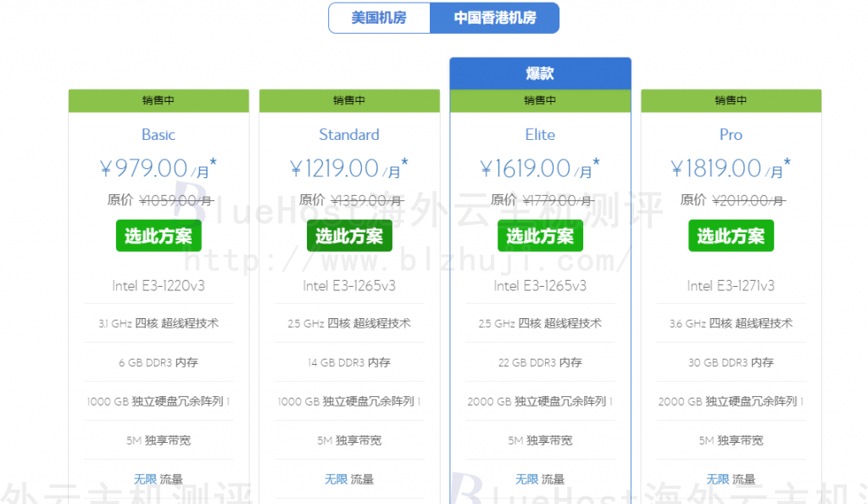Open the 无限 link in Pro plan

point(717,479)
